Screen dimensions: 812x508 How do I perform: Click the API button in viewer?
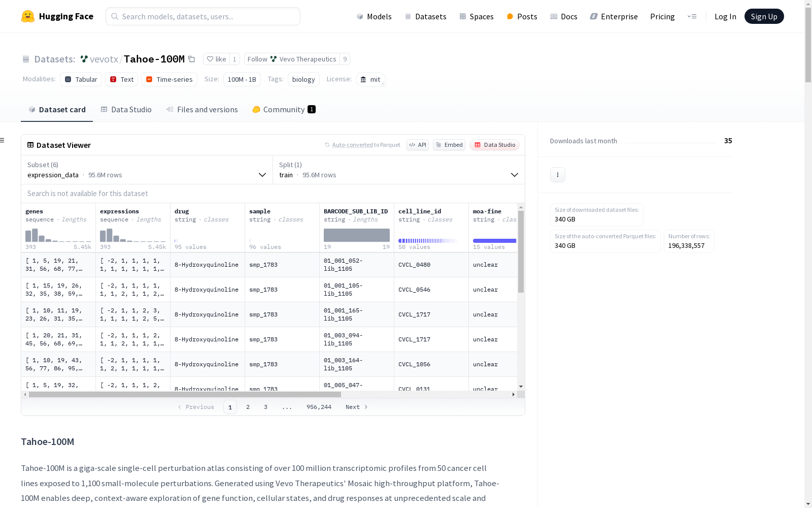418,145
